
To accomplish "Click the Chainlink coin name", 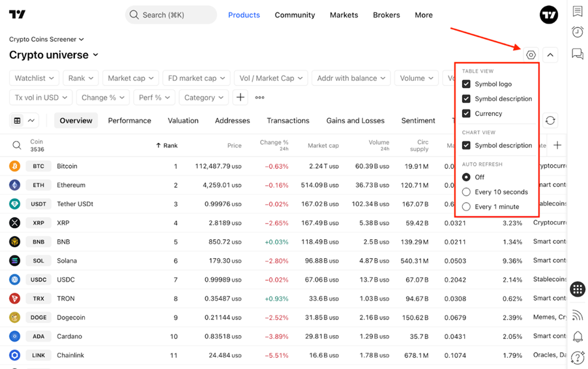I will [70, 355].
